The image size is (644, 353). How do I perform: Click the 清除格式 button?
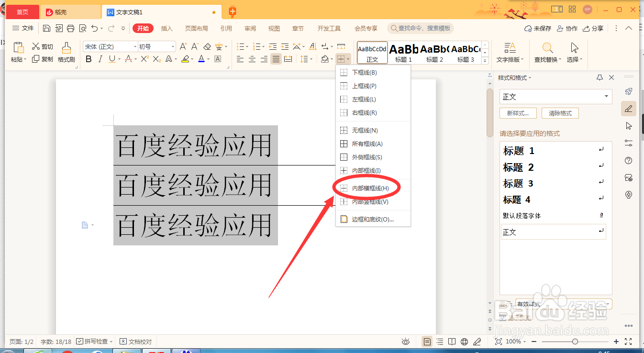click(560, 113)
